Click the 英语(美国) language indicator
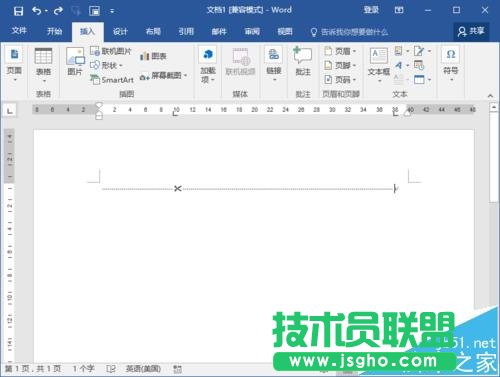The height and width of the screenshot is (377, 500). [x=143, y=369]
